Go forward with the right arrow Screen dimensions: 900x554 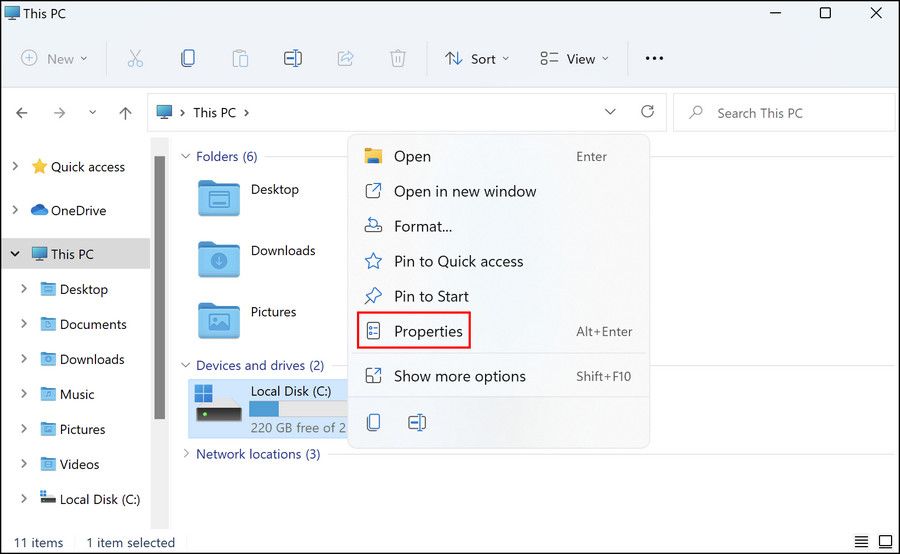click(x=59, y=113)
